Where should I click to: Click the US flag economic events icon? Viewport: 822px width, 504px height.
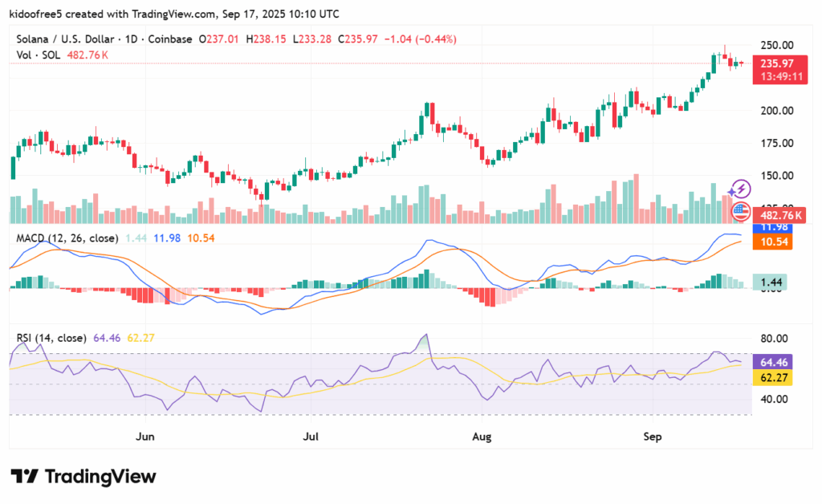pyautogui.click(x=740, y=213)
